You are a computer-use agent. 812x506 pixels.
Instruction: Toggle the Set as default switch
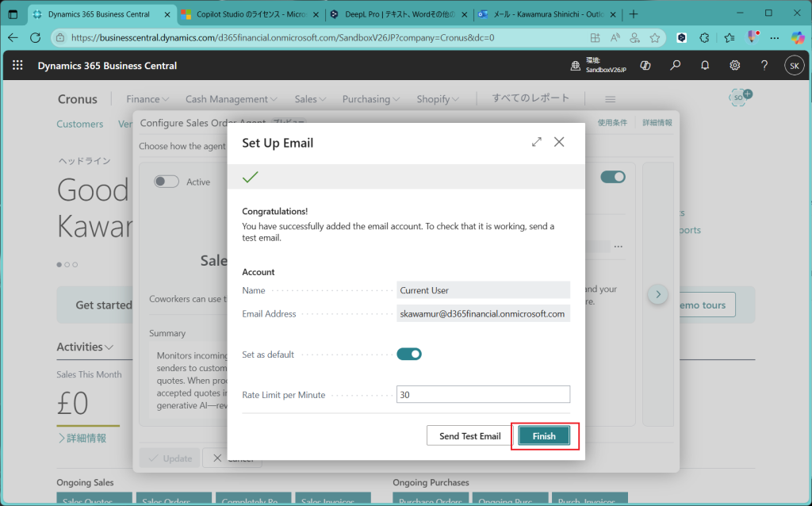pyautogui.click(x=409, y=355)
